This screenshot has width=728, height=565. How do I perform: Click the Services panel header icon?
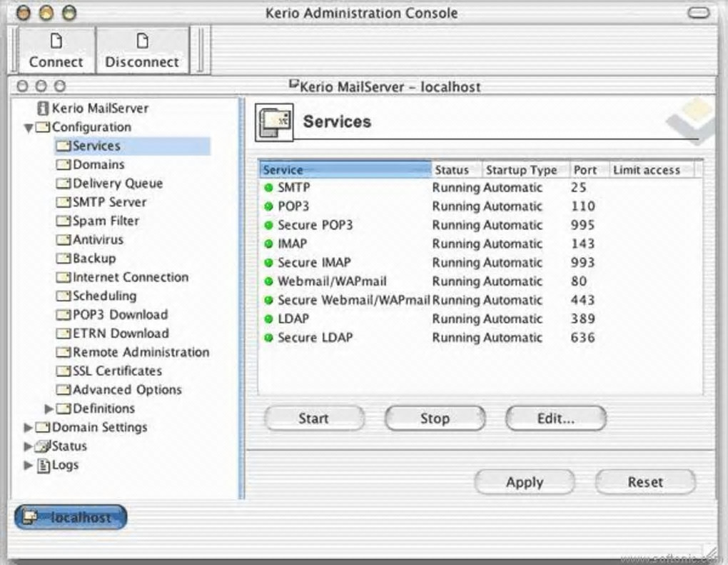(274, 122)
